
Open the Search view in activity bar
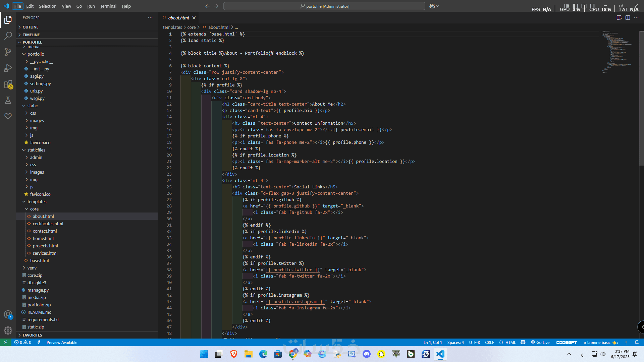point(8,36)
